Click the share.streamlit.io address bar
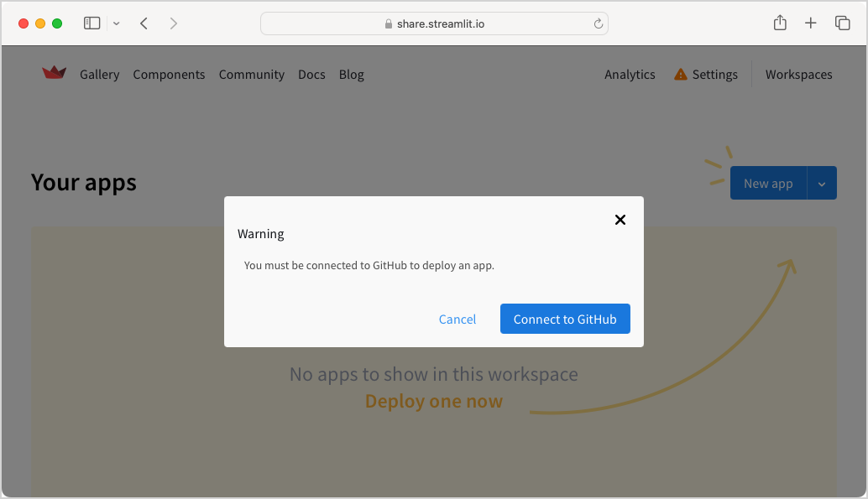Viewport: 868px width, 499px height. pos(434,23)
